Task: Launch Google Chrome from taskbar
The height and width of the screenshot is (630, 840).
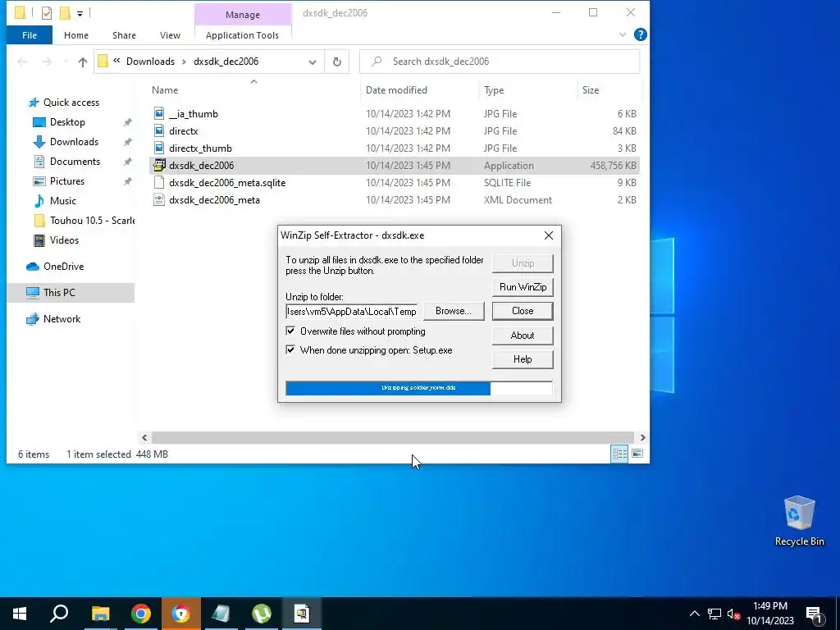Action: point(141,614)
